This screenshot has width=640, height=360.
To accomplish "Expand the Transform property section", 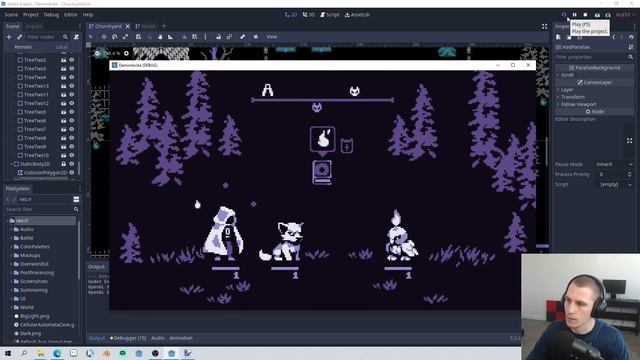I will point(573,97).
